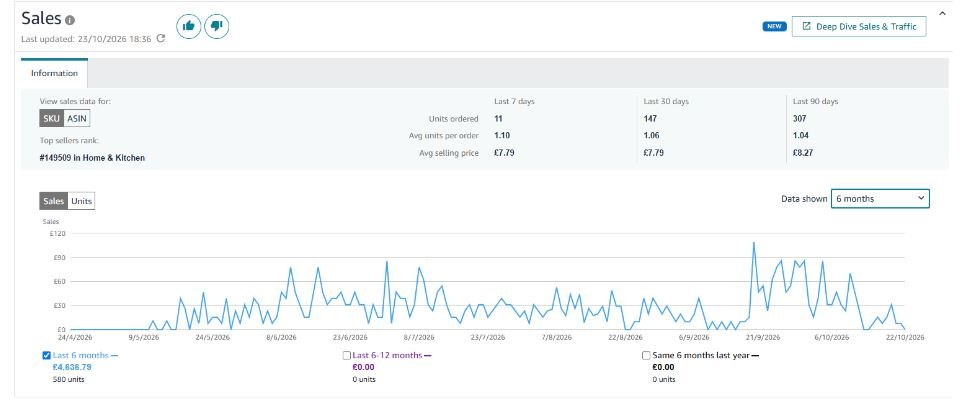
Task: Click the Last 90 days column header
Action: [815, 101]
